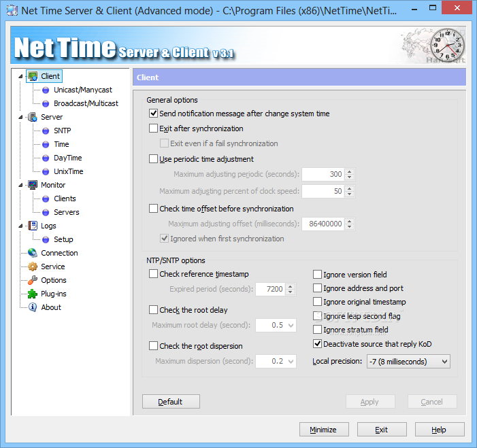Click the Help button
The image size is (477, 448).
point(440,430)
